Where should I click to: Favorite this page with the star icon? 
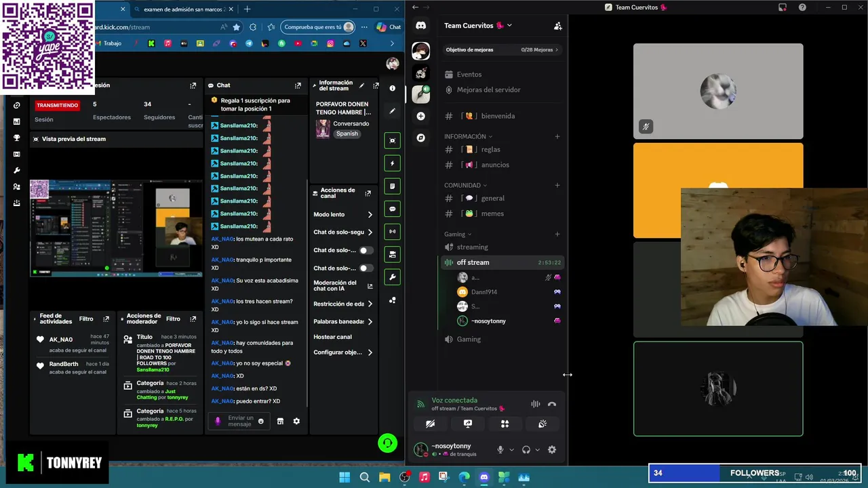click(237, 27)
